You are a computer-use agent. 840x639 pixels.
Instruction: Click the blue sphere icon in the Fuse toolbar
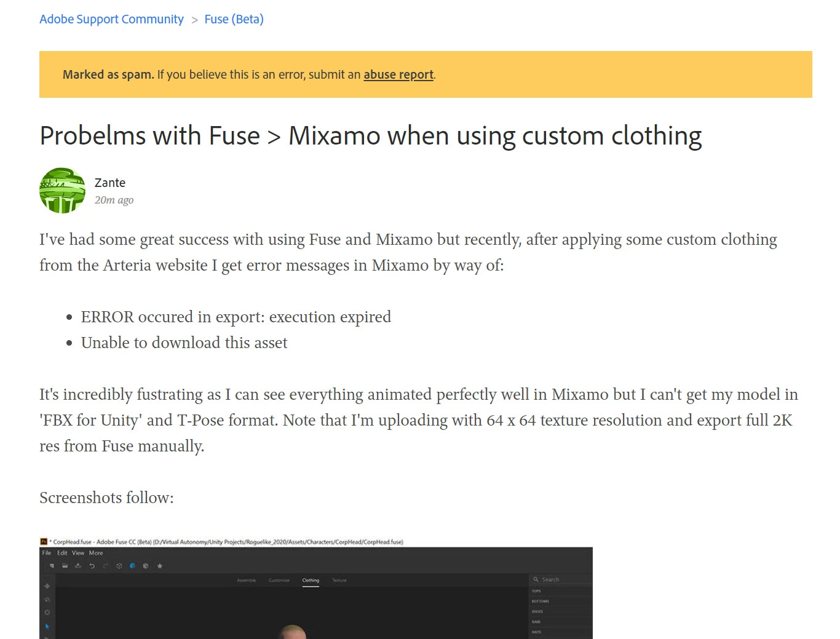pos(132,566)
